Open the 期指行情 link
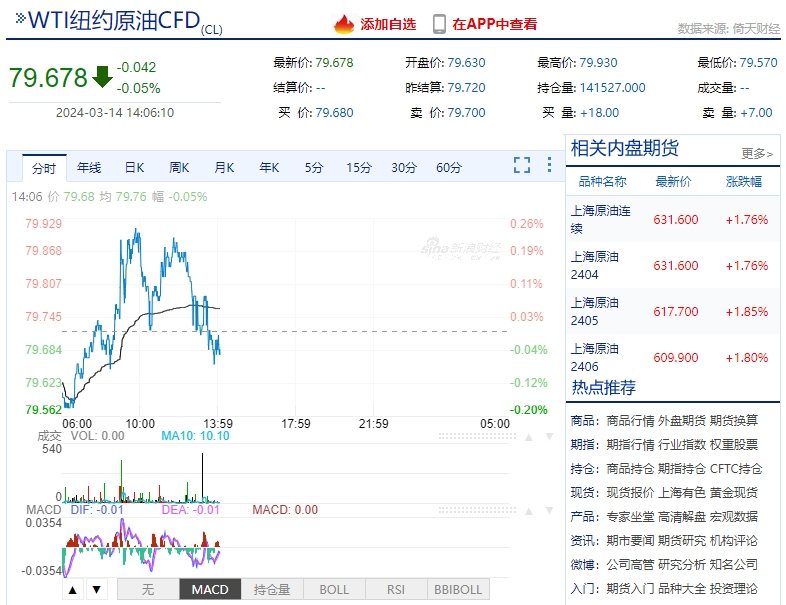The height and width of the screenshot is (605, 786). pyautogui.click(x=630, y=445)
